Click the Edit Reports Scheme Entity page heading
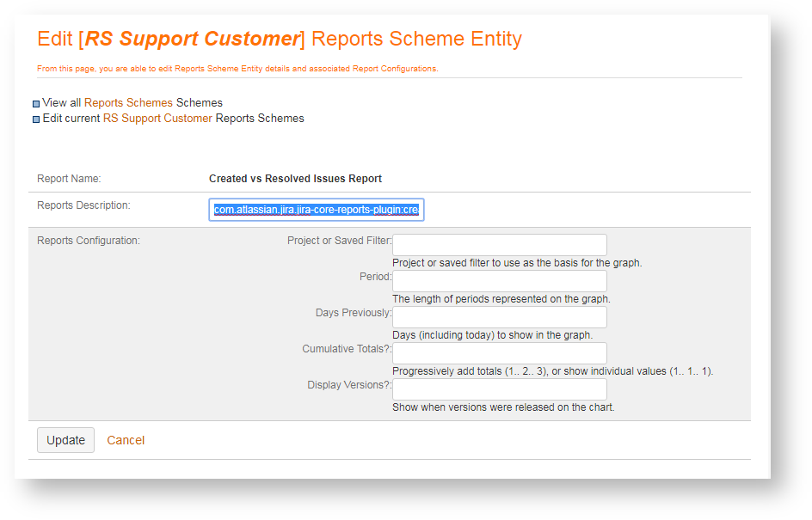812x520 pixels. [280, 40]
